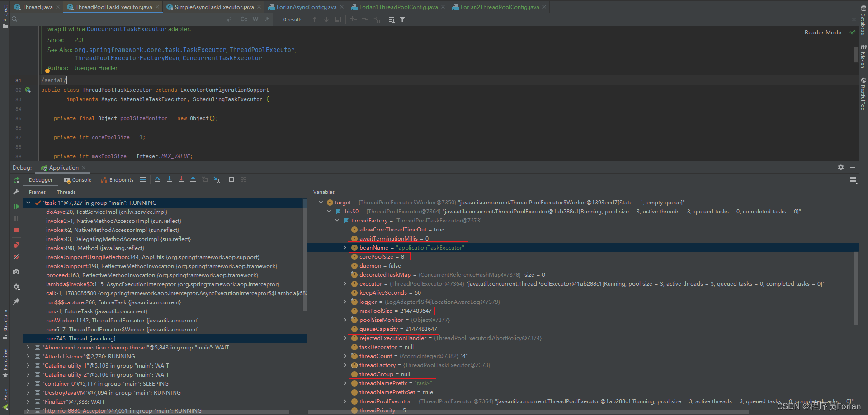Click the search input field in find bar
868x415 pixels.
coord(122,19)
